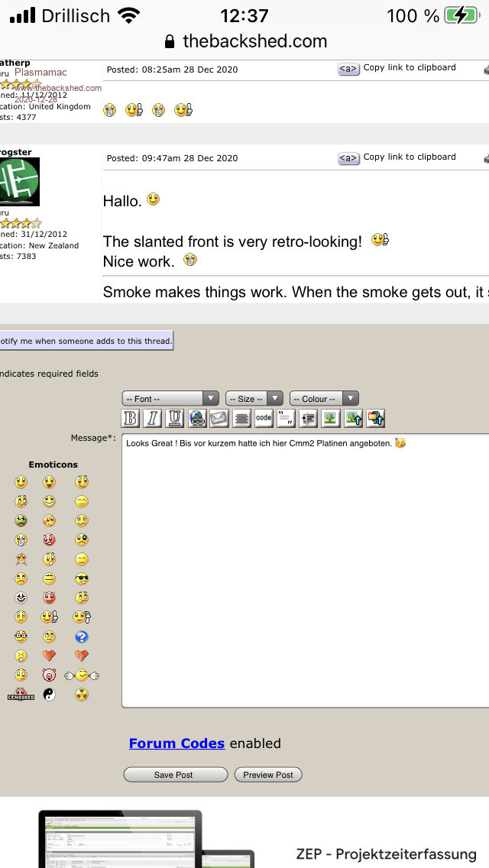489x868 pixels.
Task: Insert a hyperlink with globe icon
Action: point(197,418)
